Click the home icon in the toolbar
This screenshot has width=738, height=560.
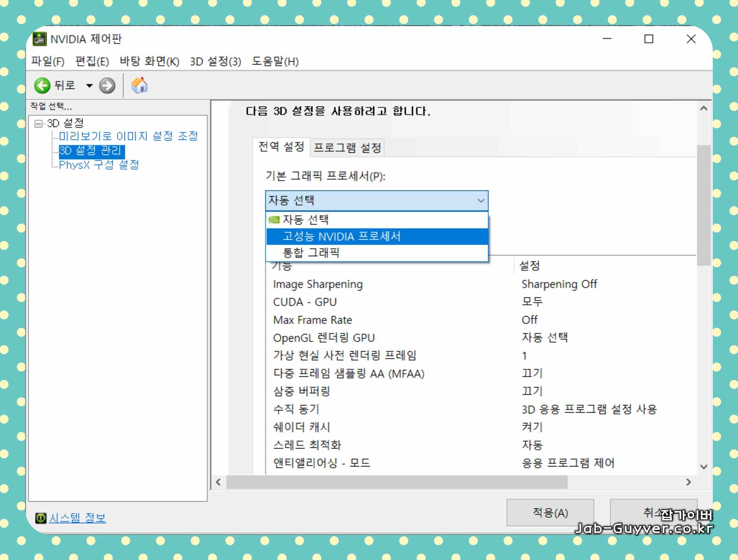(x=139, y=86)
